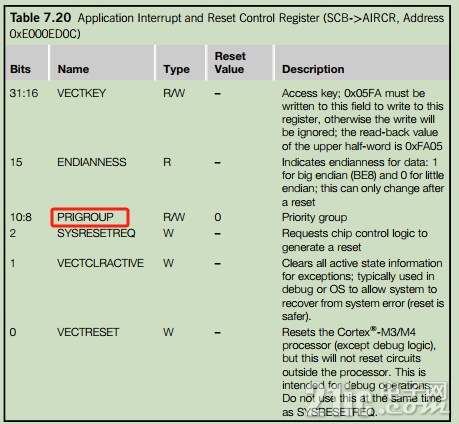Click the PRIGROUP reset value 0
This screenshot has height=424, width=459.
click(218, 217)
